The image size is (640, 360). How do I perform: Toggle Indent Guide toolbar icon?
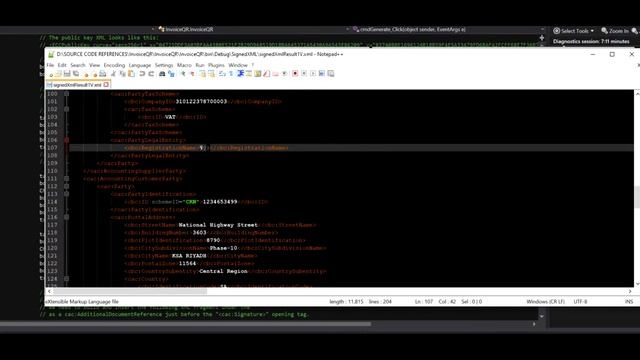pyautogui.click(x=240, y=74)
